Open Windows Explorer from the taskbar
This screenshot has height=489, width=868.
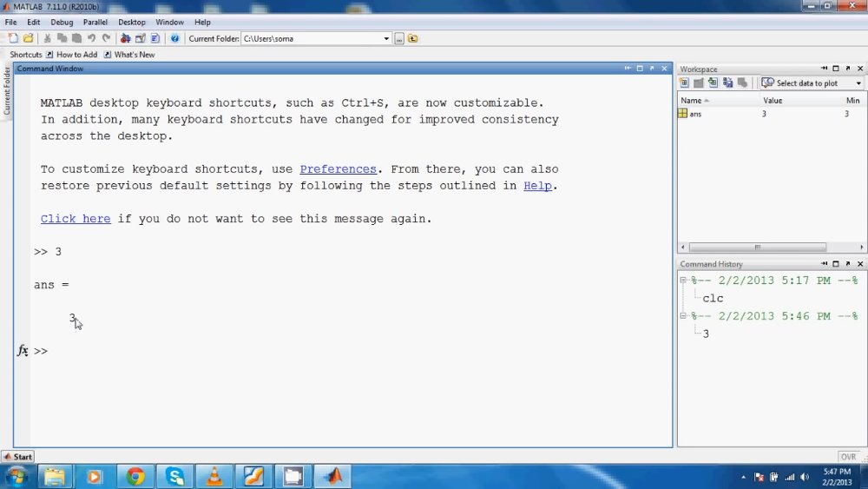(x=55, y=476)
